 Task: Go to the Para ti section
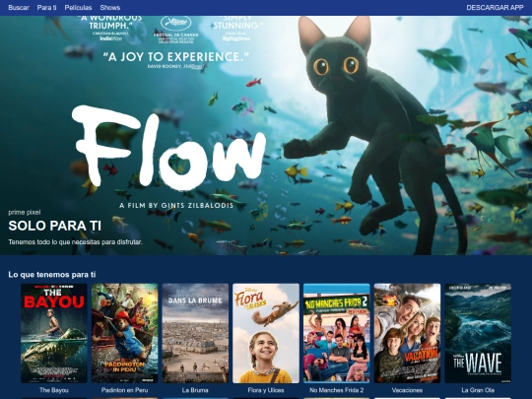47,8
